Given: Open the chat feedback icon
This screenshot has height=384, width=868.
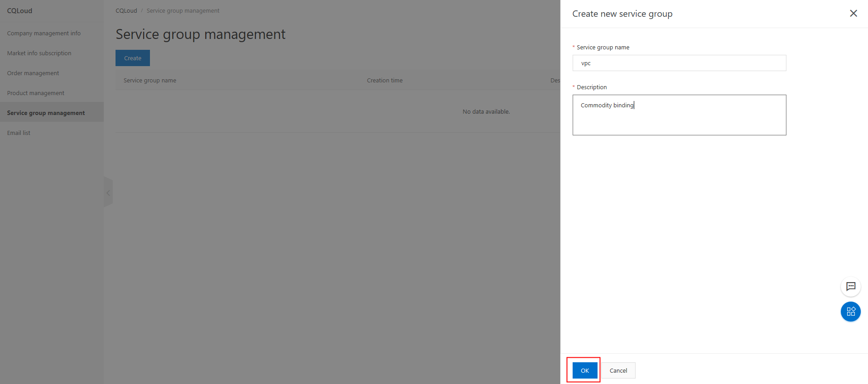Looking at the screenshot, I should point(851,287).
